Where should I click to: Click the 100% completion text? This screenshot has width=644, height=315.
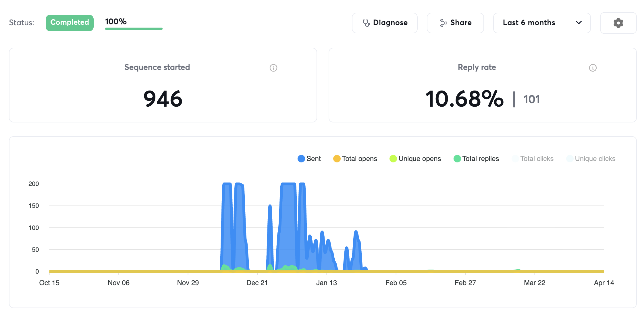click(116, 22)
